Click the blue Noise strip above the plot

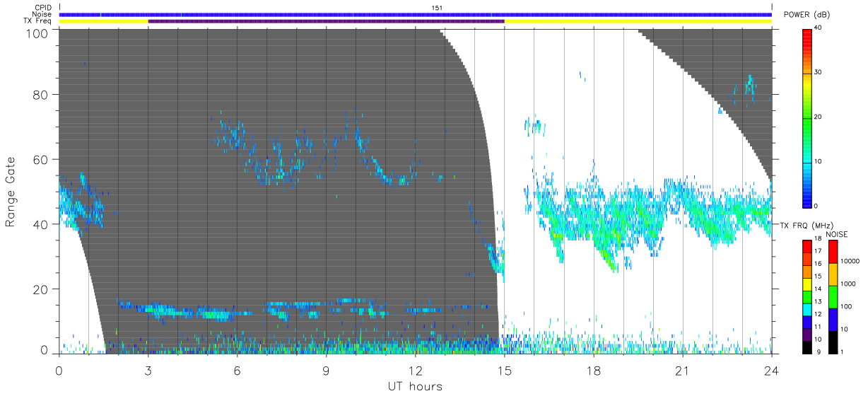416,14
